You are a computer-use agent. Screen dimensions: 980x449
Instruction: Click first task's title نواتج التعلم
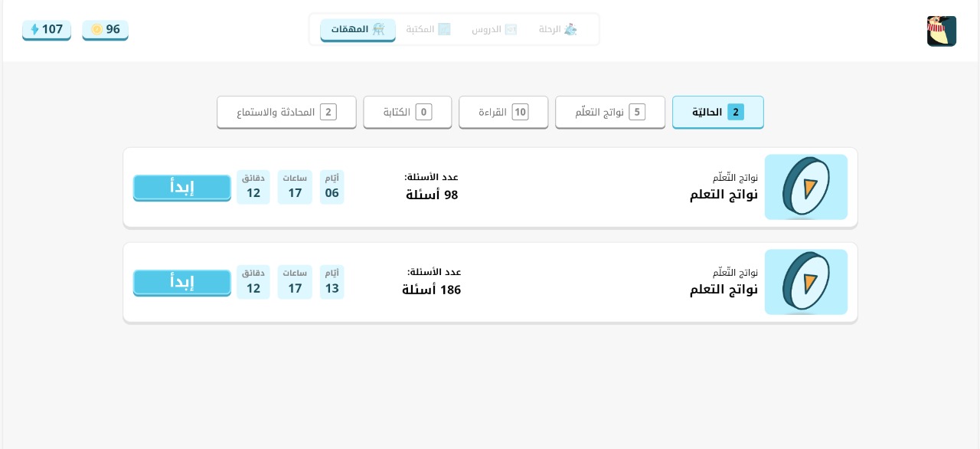tap(724, 195)
